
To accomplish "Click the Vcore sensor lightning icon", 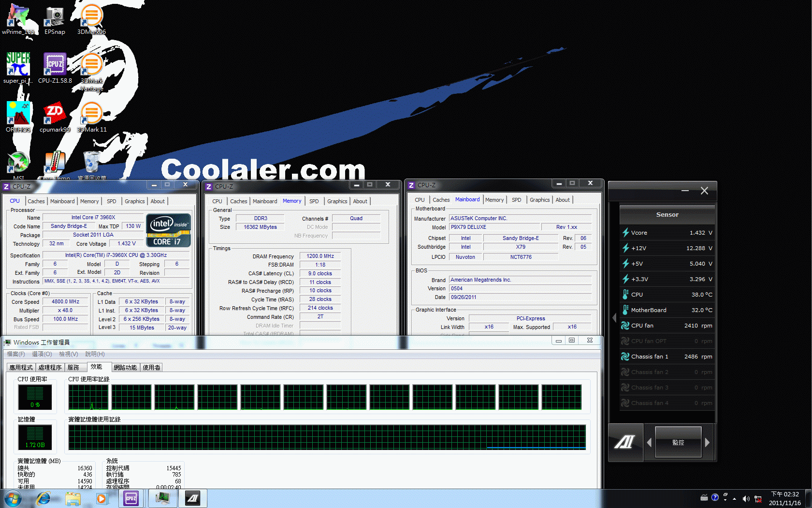I will [625, 233].
